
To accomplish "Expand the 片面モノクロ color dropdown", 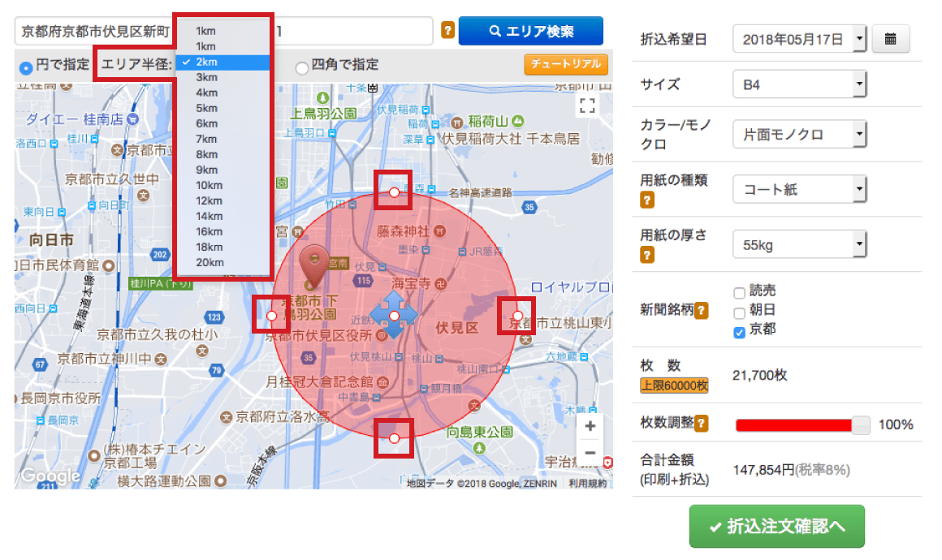I will 799,135.
